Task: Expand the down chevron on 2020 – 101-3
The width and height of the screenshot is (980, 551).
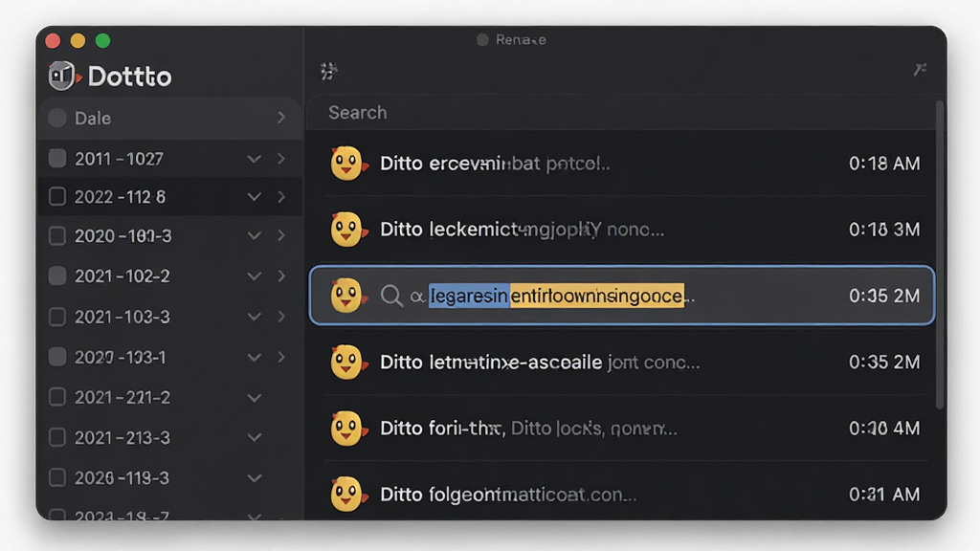Action: [x=254, y=236]
